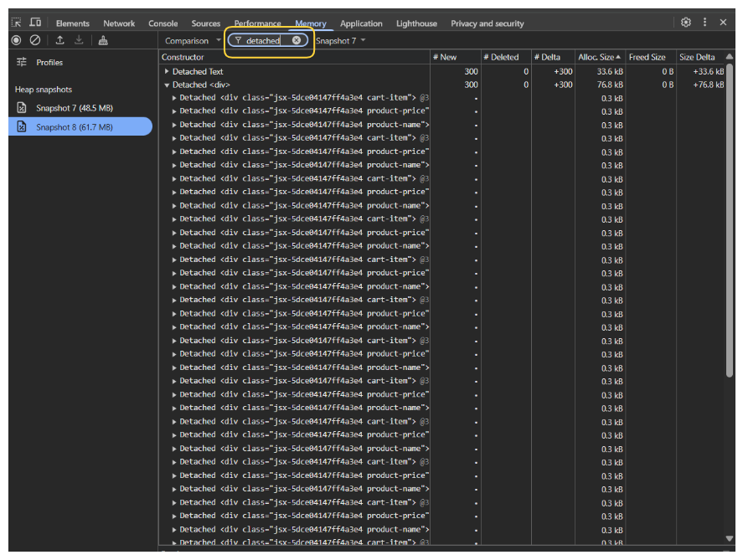The image size is (743, 560).
Task: Open the Performance tab
Action: tap(257, 23)
